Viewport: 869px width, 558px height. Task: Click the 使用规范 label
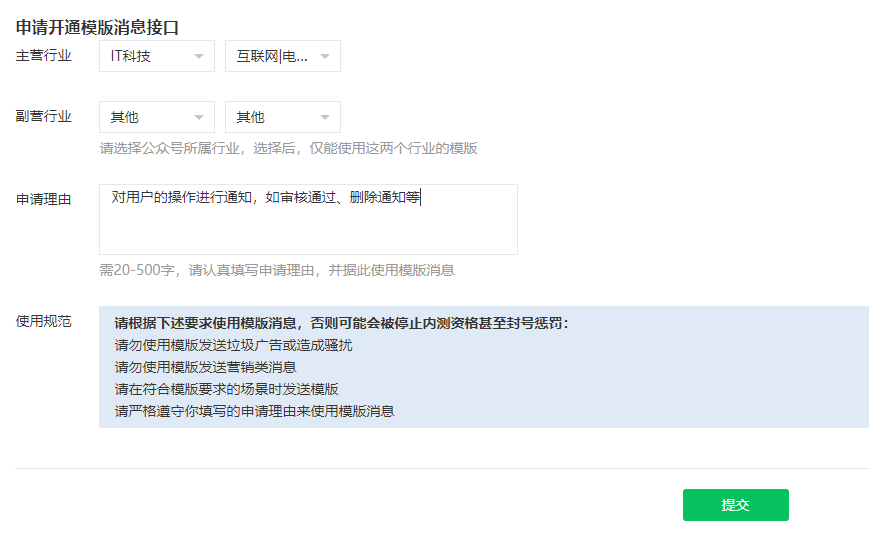pyautogui.click(x=44, y=322)
